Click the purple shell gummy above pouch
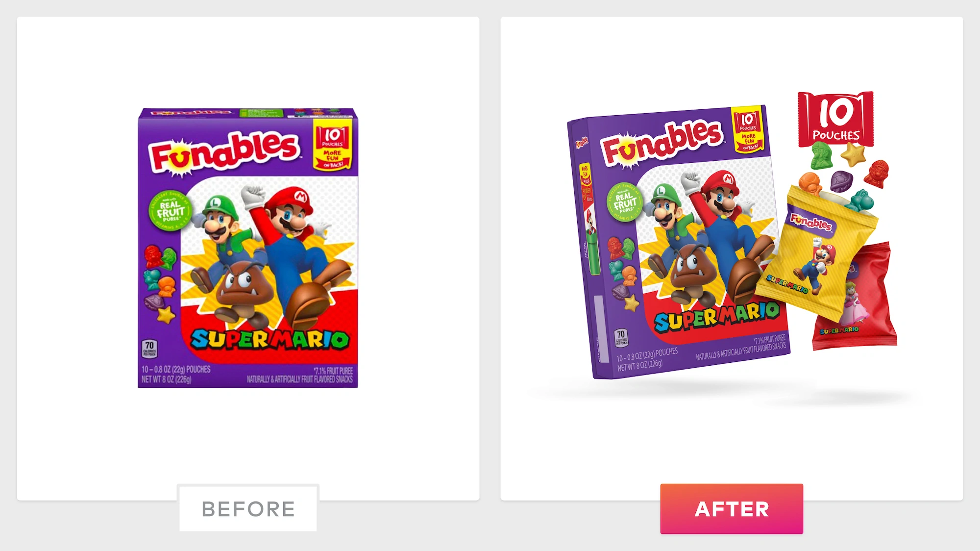The width and height of the screenshot is (980, 551). 841,181
